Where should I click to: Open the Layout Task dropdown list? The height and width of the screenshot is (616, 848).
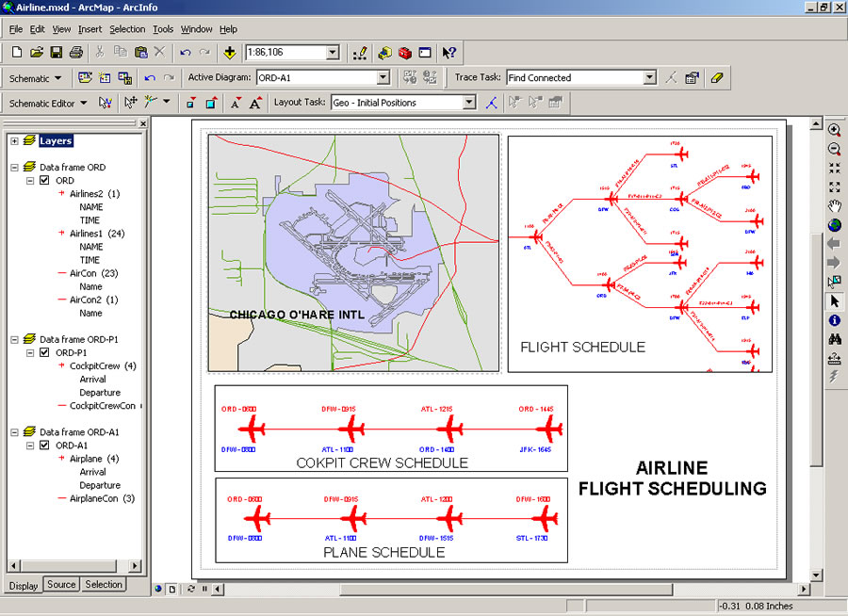pyautogui.click(x=469, y=103)
